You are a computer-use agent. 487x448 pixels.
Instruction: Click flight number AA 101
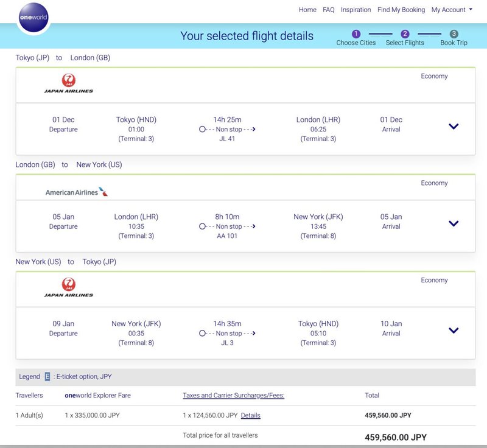227,236
